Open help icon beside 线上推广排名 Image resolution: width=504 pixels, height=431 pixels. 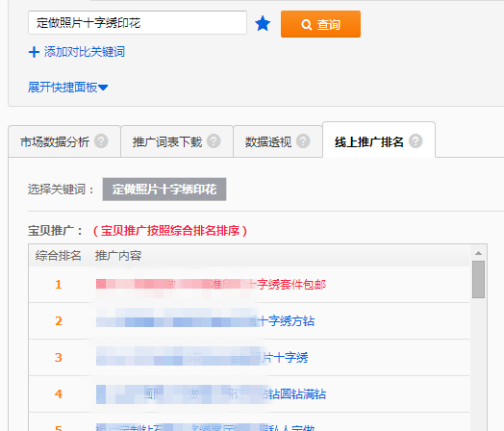(416, 141)
